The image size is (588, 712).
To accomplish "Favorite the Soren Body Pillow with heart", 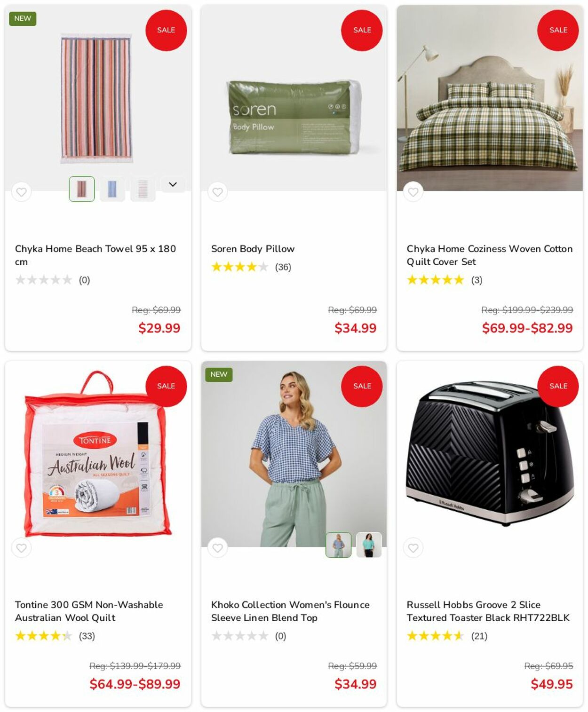I will tap(217, 192).
